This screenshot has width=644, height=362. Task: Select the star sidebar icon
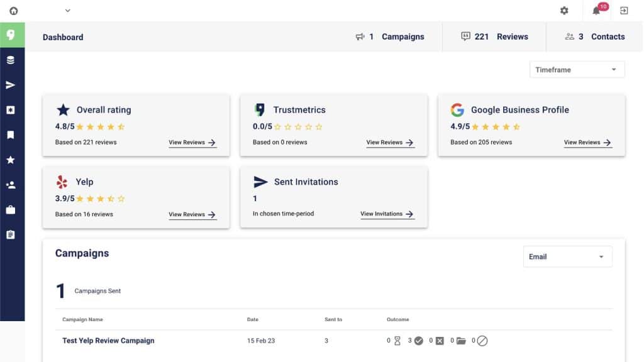tap(11, 160)
